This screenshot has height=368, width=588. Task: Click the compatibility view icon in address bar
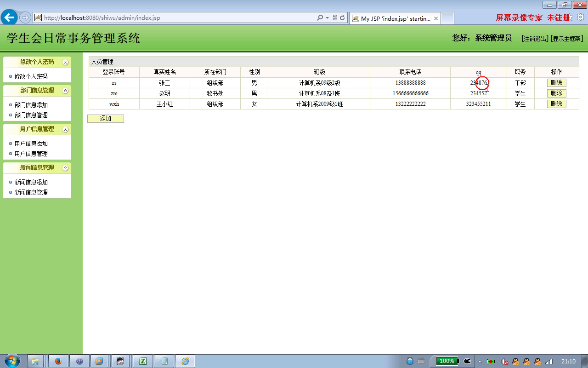[x=335, y=18]
